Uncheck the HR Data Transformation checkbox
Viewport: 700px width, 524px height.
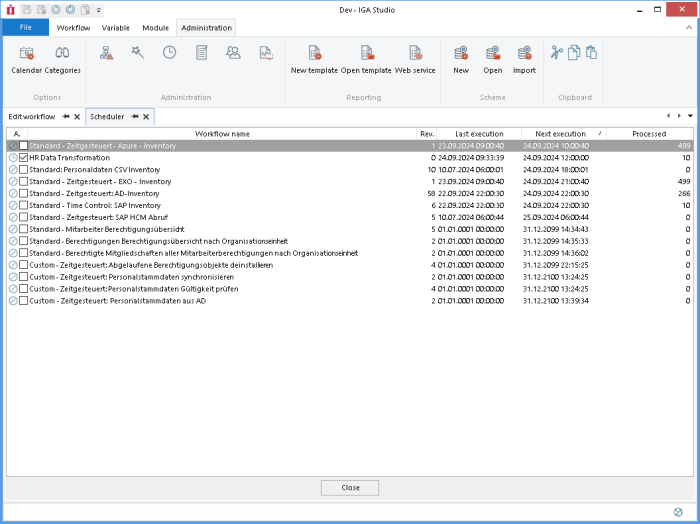[24, 158]
